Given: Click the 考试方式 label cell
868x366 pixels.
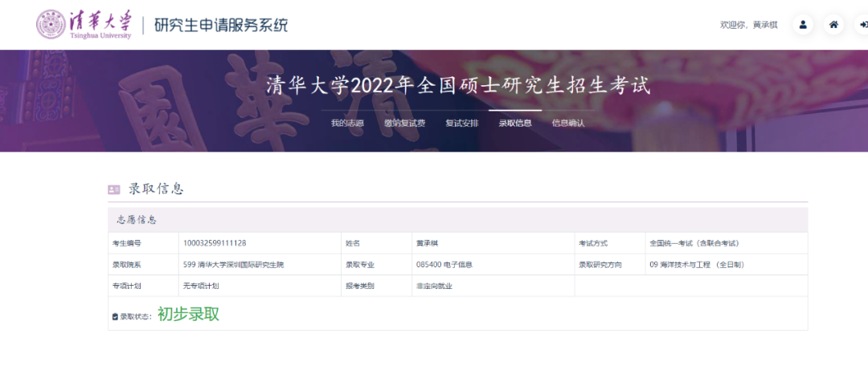Looking at the screenshot, I should click(x=610, y=243).
